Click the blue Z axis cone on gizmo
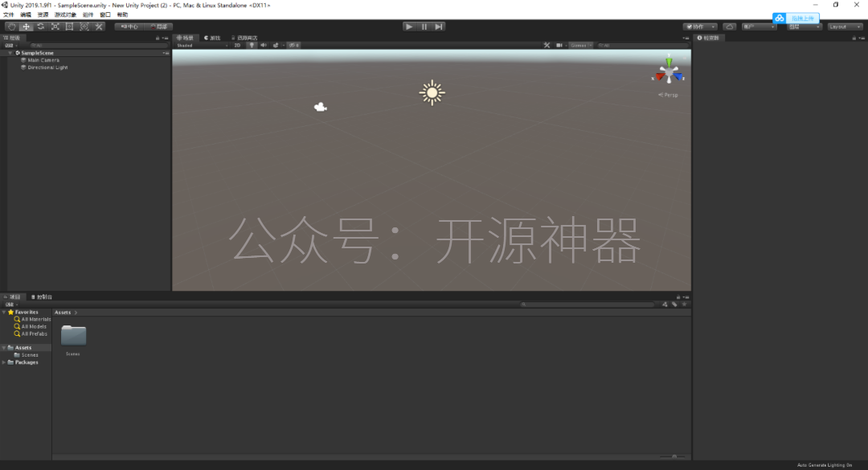 tap(678, 76)
